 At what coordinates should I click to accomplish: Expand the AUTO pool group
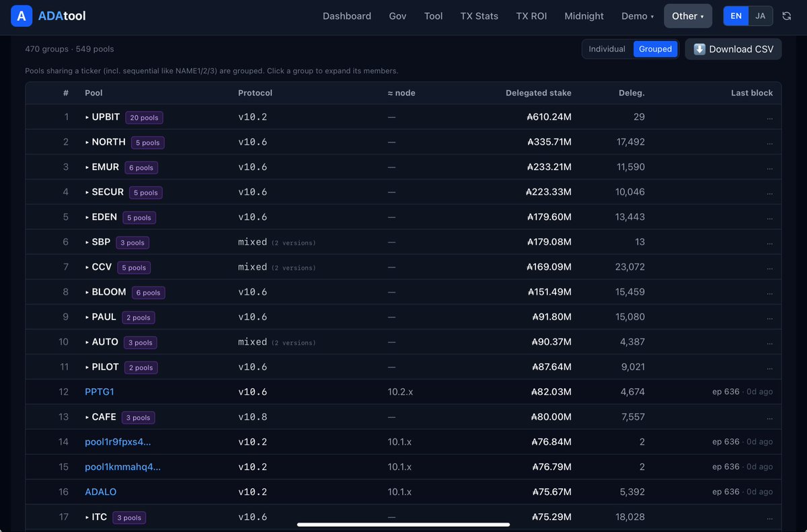point(102,342)
